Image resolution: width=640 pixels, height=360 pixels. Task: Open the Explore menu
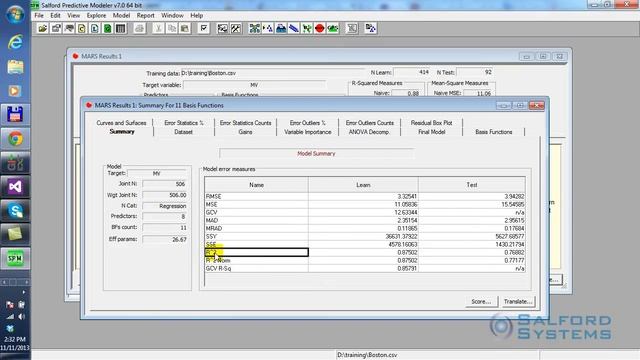click(96, 16)
